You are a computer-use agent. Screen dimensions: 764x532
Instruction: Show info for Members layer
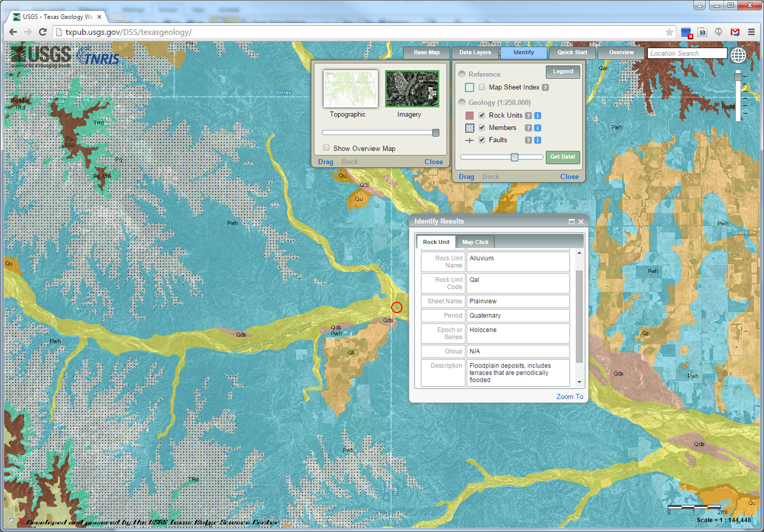click(x=538, y=128)
